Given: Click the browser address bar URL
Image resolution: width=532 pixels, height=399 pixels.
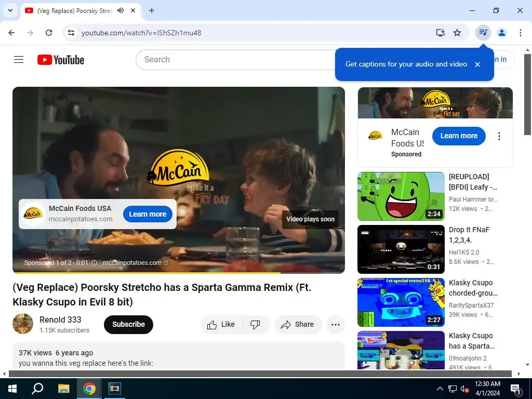Looking at the screenshot, I should tap(141, 33).
